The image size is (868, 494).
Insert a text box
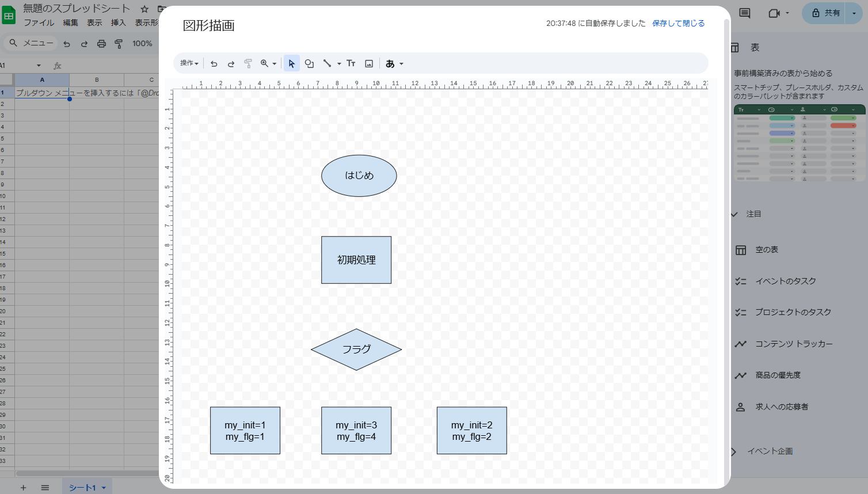tap(351, 64)
